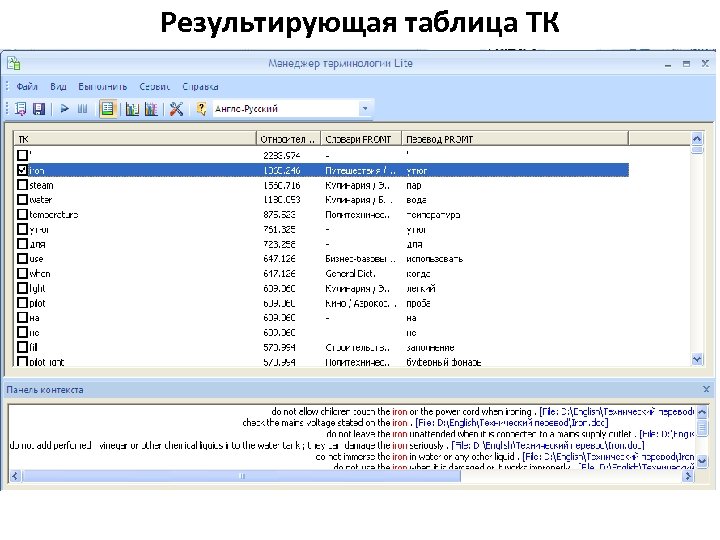Click the help question mark icon
720x540 pixels.
[x=201, y=109]
